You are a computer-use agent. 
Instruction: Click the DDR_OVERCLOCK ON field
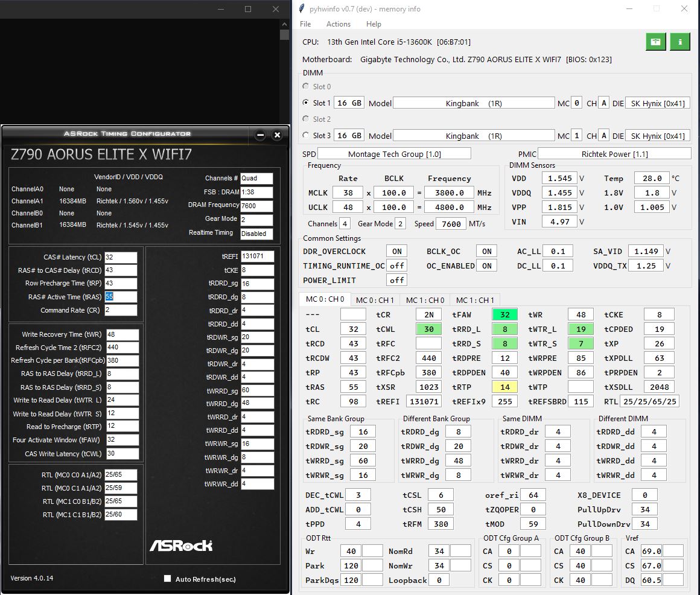coord(397,251)
